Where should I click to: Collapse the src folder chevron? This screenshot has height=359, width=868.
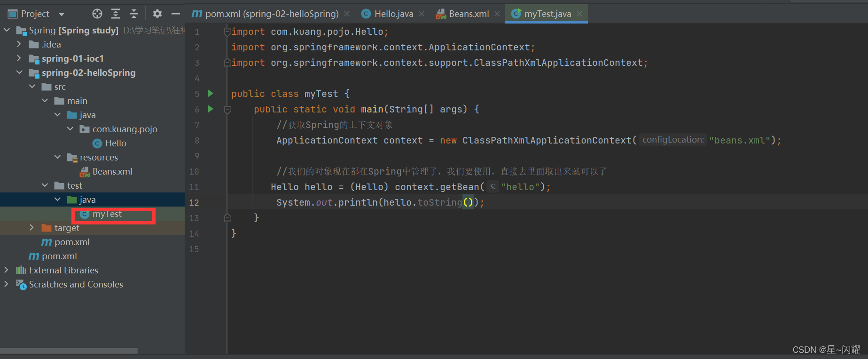(x=32, y=87)
